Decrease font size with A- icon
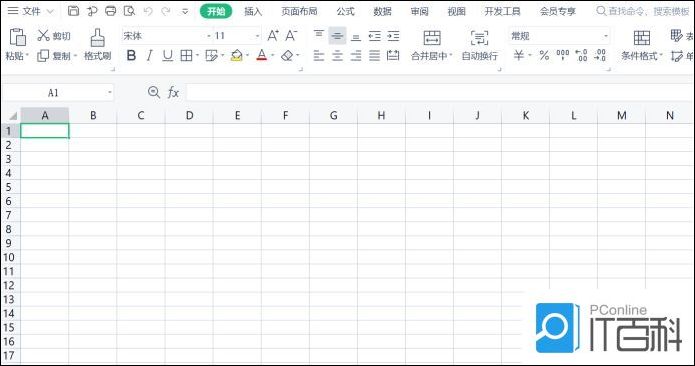This screenshot has height=366, width=695. click(x=291, y=35)
